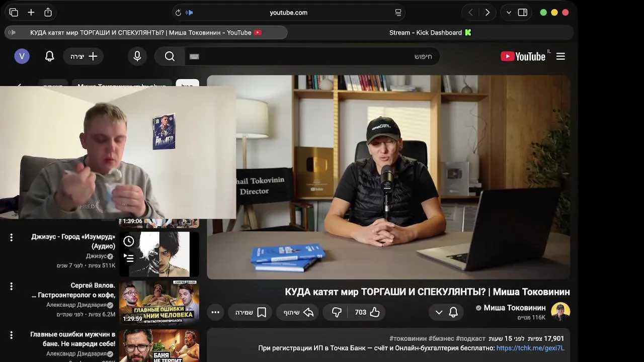Click the search magnifier button
644x362 pixels.
(170, 56)
